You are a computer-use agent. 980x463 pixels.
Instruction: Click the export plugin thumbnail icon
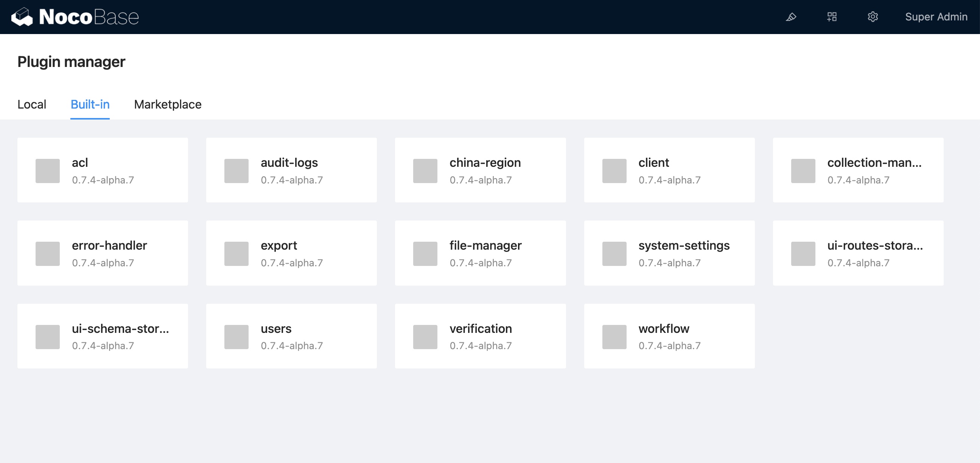pyautogui.click(x=236, y=254)
